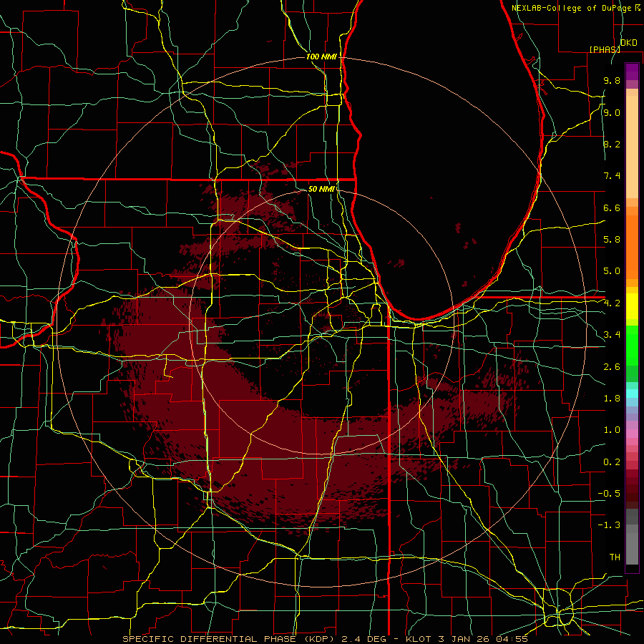Click the 3.4 scale label

tap(612, 335)
